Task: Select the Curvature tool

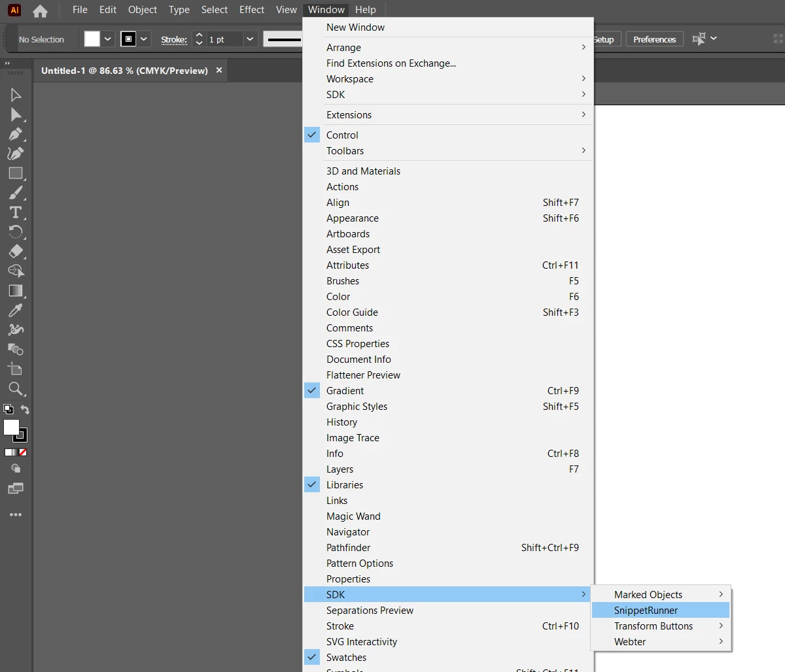Action: coord(16,154)
